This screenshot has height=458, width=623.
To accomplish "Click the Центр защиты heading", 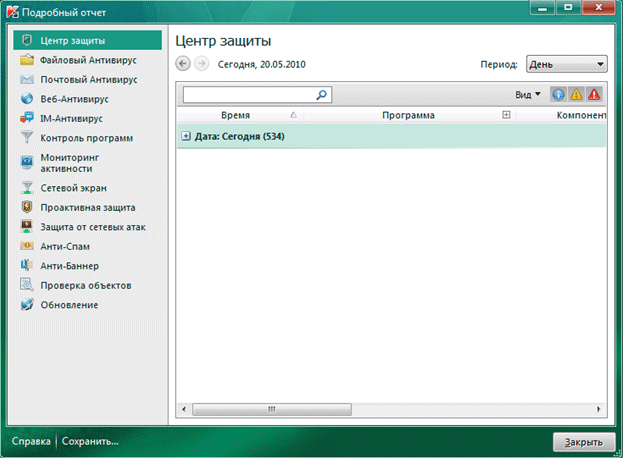I will click(x=223, y=41).
